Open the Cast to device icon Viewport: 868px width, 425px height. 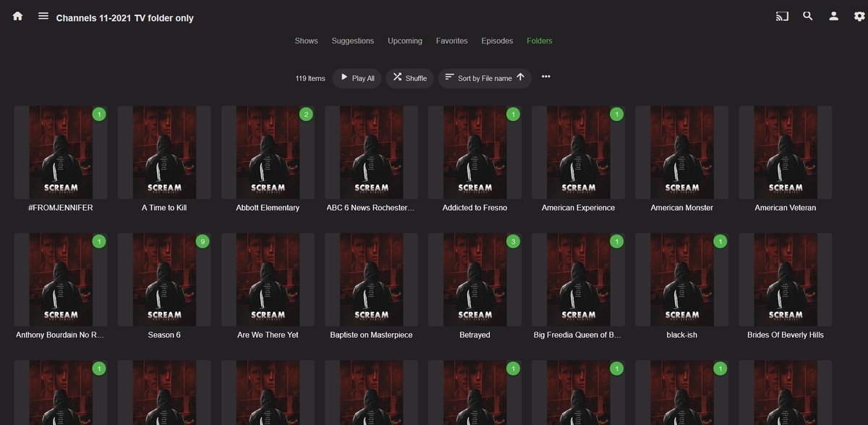[x=782, y=15]
